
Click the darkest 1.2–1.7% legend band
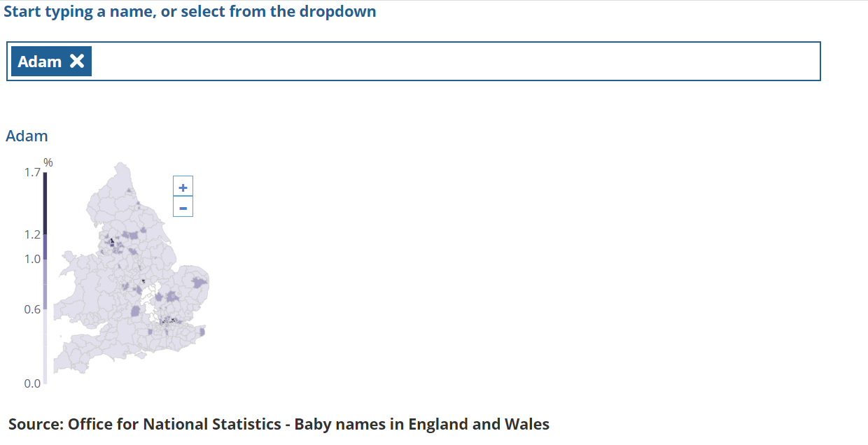pos(45,203)
